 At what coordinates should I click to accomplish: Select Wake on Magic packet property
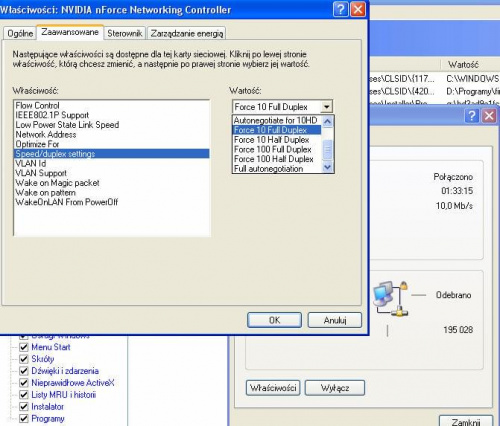[112, 183]
